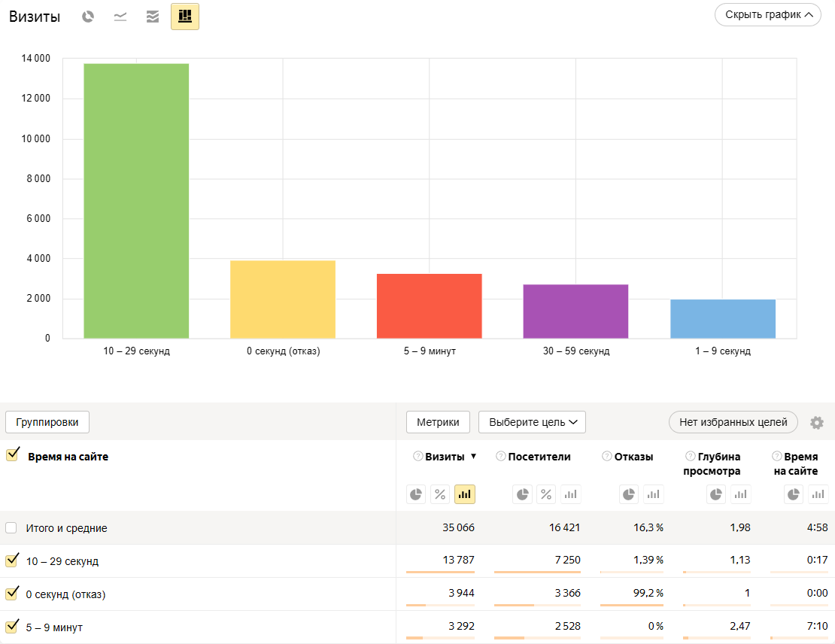
Task: Click the Метрики button
Action: [x=438, y=422]
